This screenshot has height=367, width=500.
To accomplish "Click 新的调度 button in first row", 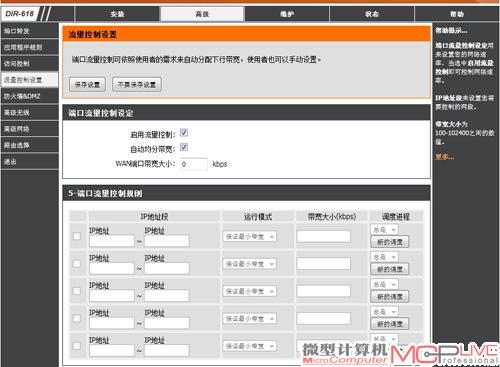I will (x=390, y=242).
